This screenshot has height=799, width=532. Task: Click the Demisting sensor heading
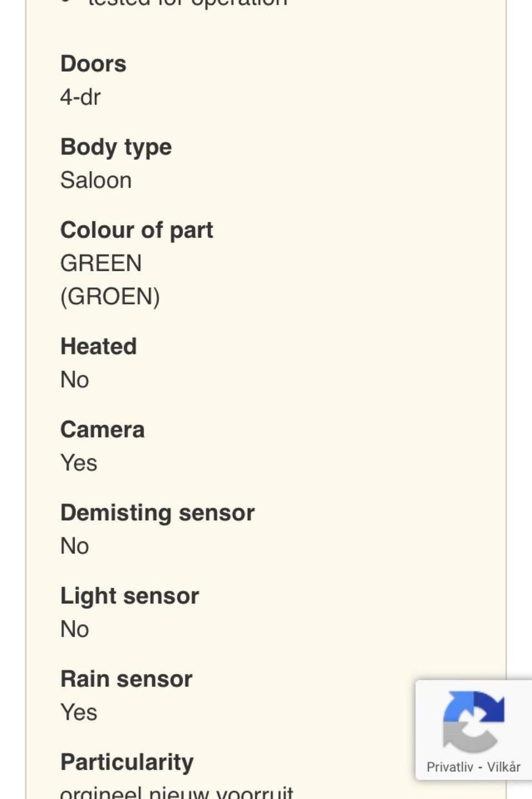[x=157, y=513]
